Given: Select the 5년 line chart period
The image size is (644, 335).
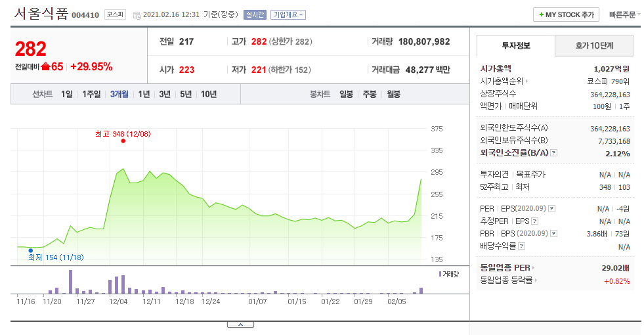Looking at the screenshot, I should (186, 94).
